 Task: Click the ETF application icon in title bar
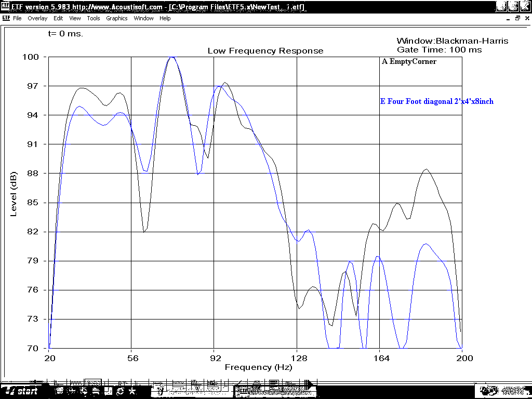(x=6, y=6)
